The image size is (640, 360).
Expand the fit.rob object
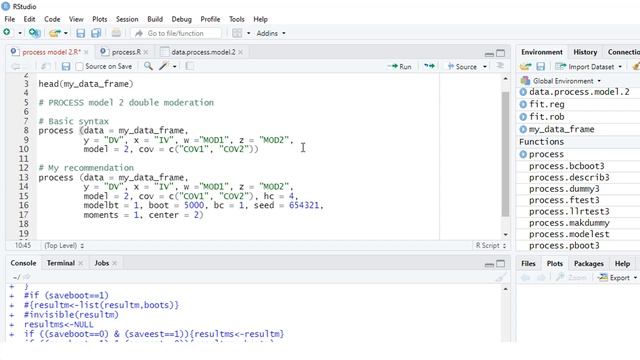523,117
